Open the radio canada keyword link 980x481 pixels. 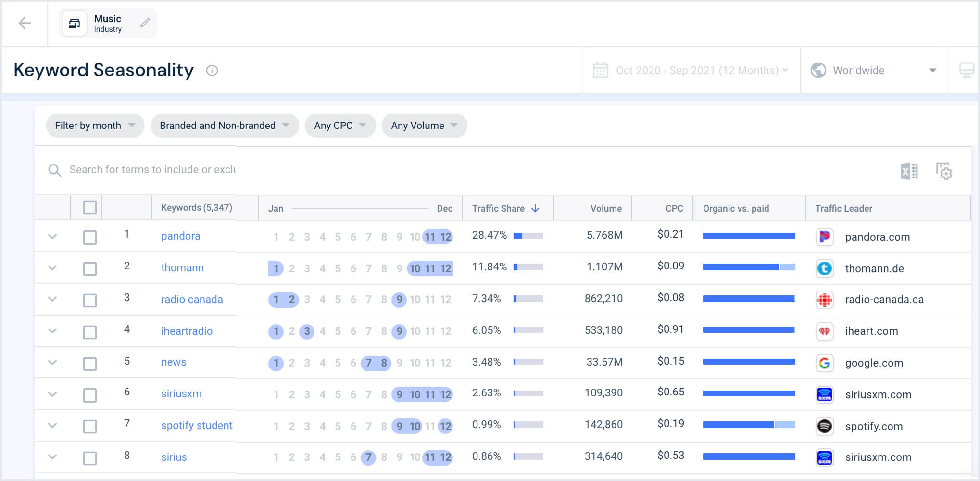pyautogui.click(x=192, y=299)
